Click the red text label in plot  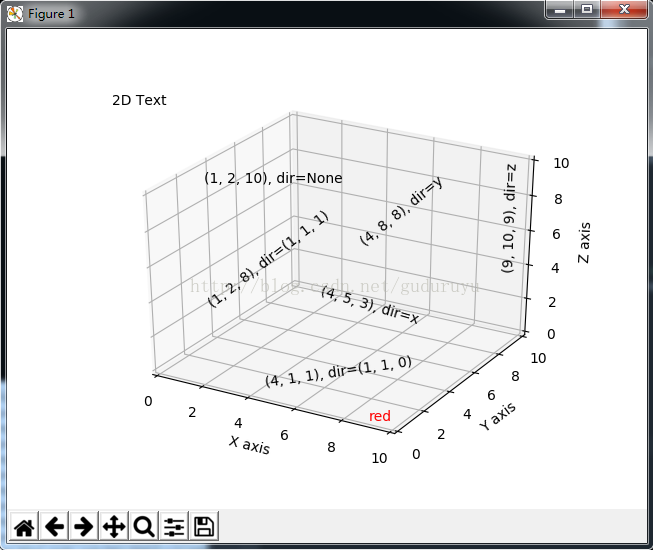[380, 416]
